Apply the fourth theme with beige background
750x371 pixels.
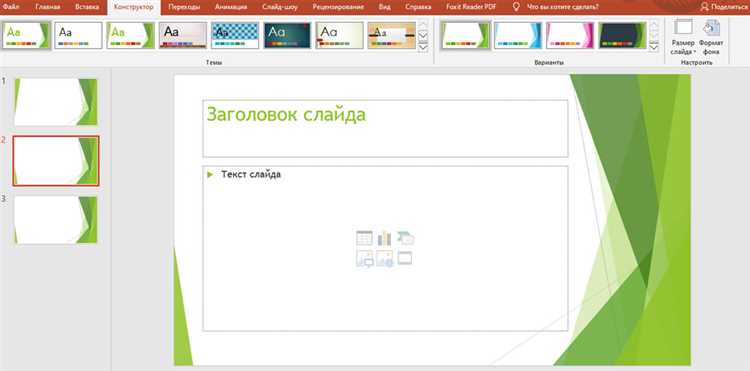tap(183, 35)
